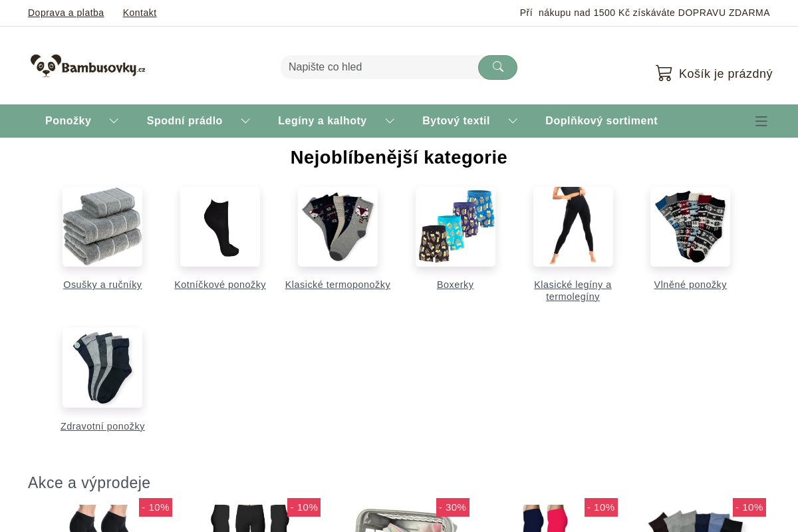Open the hamburger menu icon
798x532 pixels.
tap(761, 121)
